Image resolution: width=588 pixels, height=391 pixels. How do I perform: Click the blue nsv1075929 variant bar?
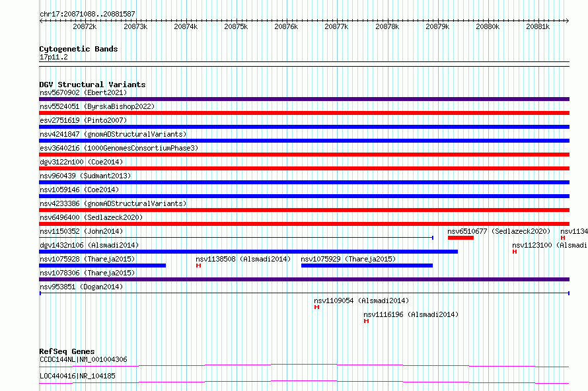click(x=367, y=266)
